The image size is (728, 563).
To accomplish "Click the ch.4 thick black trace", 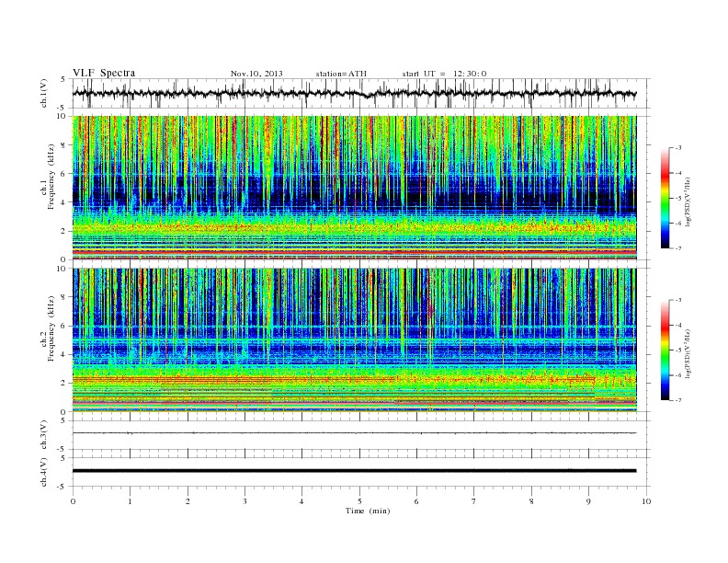I will 354,471.
